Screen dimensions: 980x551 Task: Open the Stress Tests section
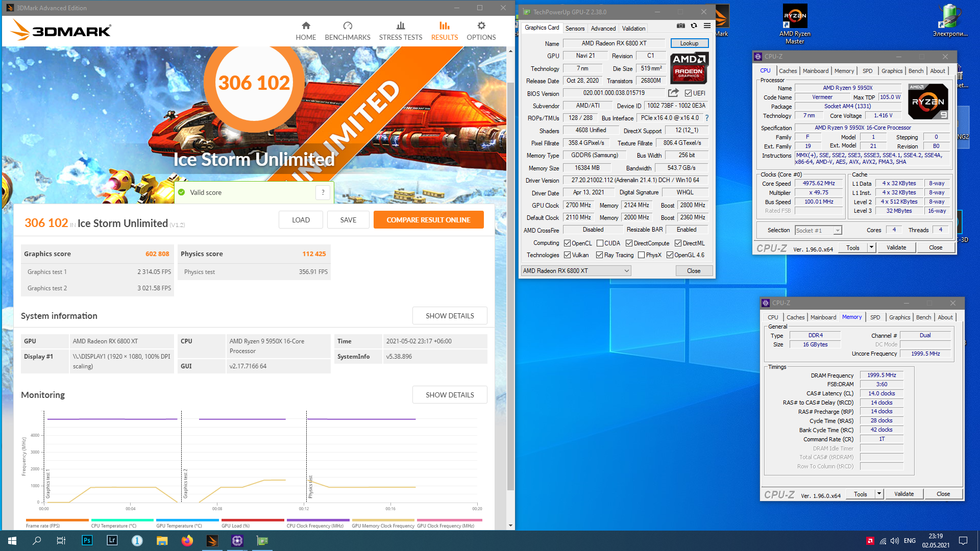[400, 31]
